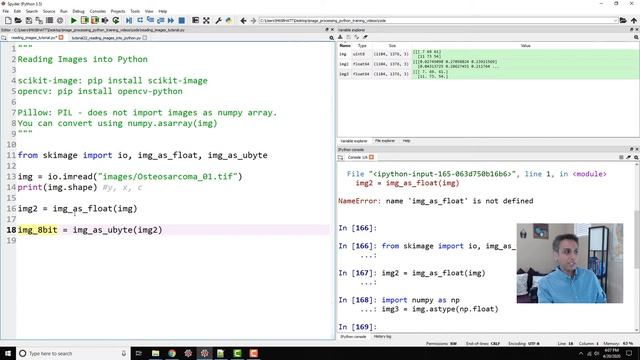Viewport: 640px width, 360px height.
Task: Open the Run menu
Action: [x=64, y=11]
